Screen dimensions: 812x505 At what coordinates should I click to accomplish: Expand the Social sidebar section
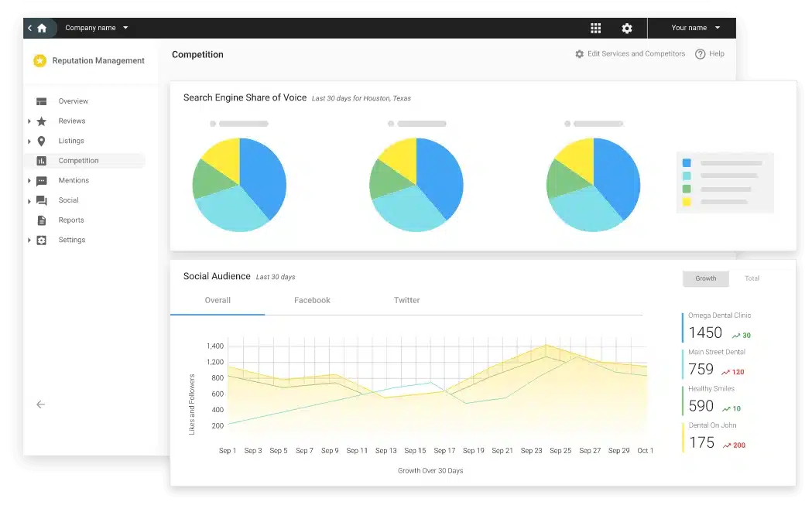point(29,200)
